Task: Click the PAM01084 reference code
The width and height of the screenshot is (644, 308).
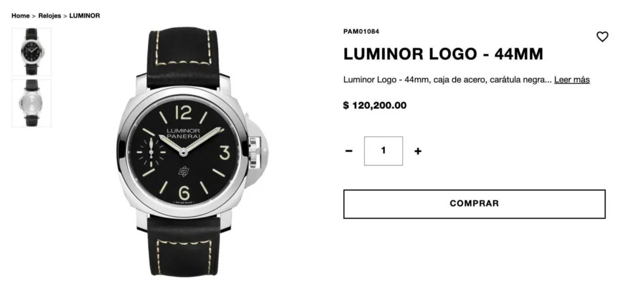Action: coord(362,32)
